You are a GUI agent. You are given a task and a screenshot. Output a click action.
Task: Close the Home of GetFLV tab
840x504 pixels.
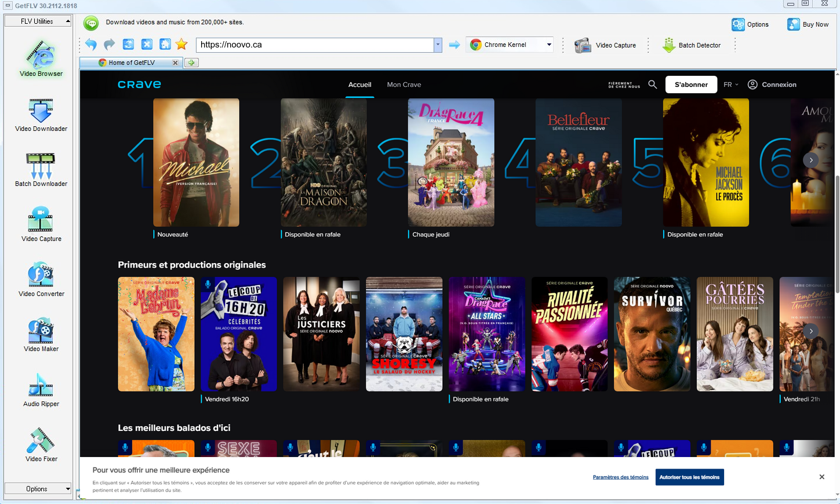point(176,63)
